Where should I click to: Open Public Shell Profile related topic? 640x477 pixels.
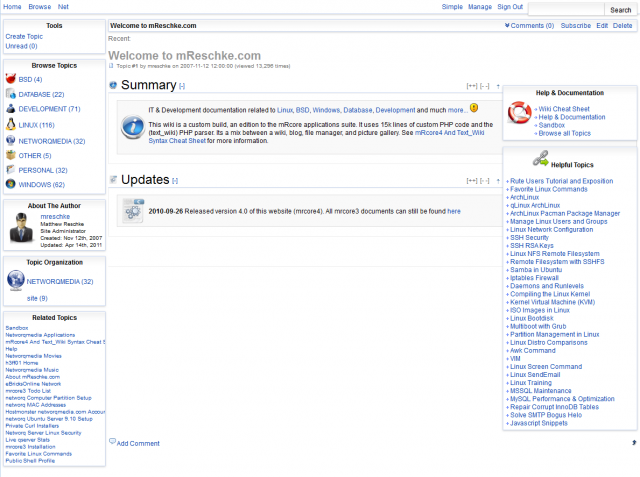click(x=30, y=461)
